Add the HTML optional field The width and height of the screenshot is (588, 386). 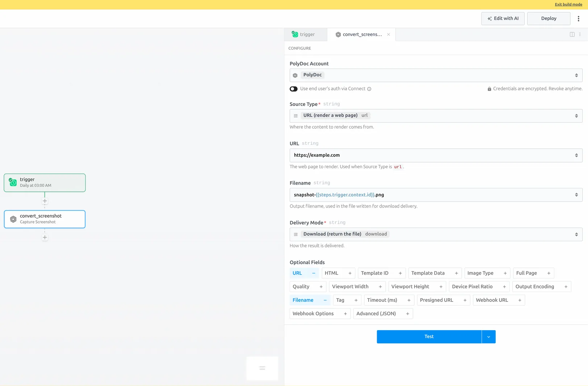(x=350, y=273)
